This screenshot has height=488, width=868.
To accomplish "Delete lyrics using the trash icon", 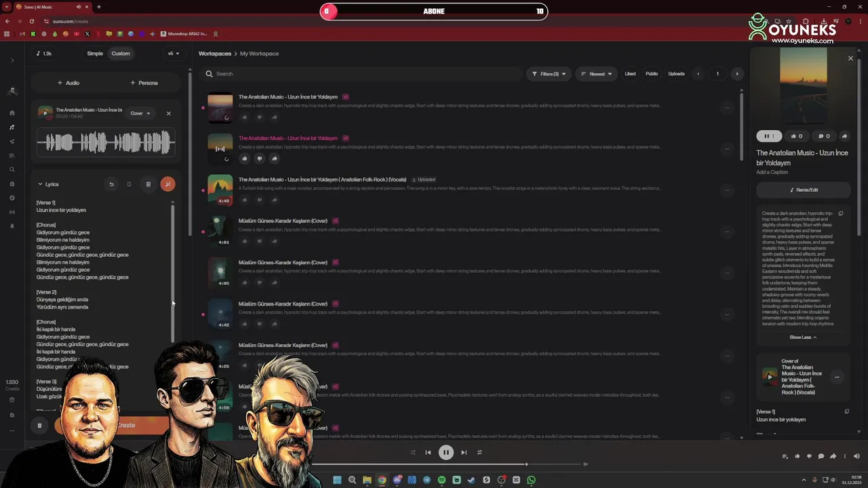I will tap(148, 184).
